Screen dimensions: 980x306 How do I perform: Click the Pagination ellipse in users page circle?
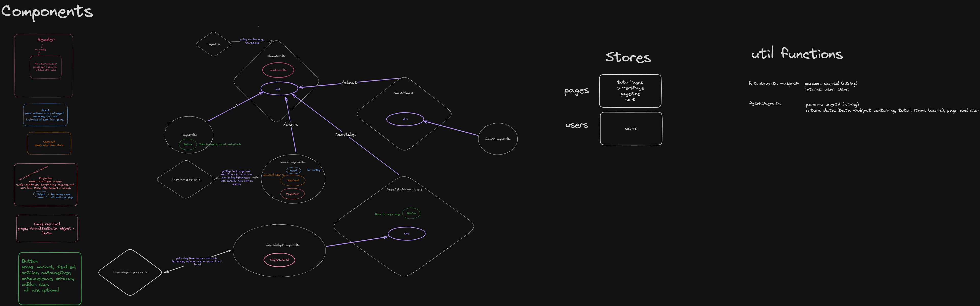292,194
